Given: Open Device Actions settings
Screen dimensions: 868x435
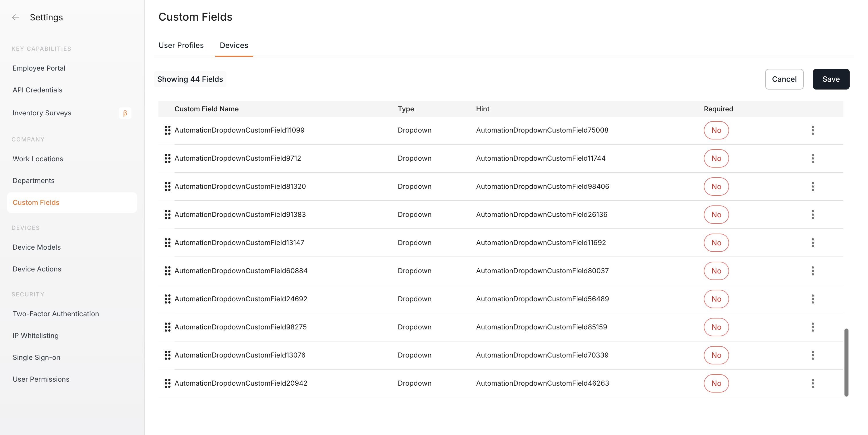Looking at the screenshot, I should tap(37, 269).
